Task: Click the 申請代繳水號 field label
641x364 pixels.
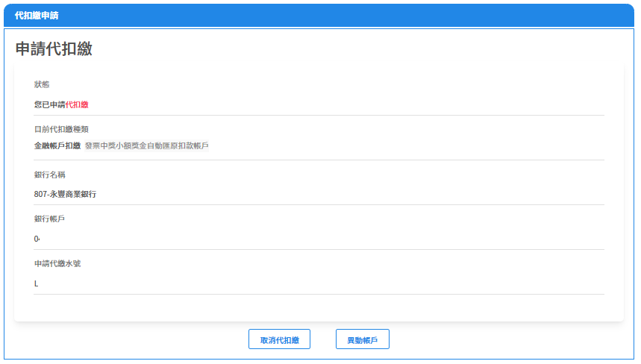Action: point(57,263)
